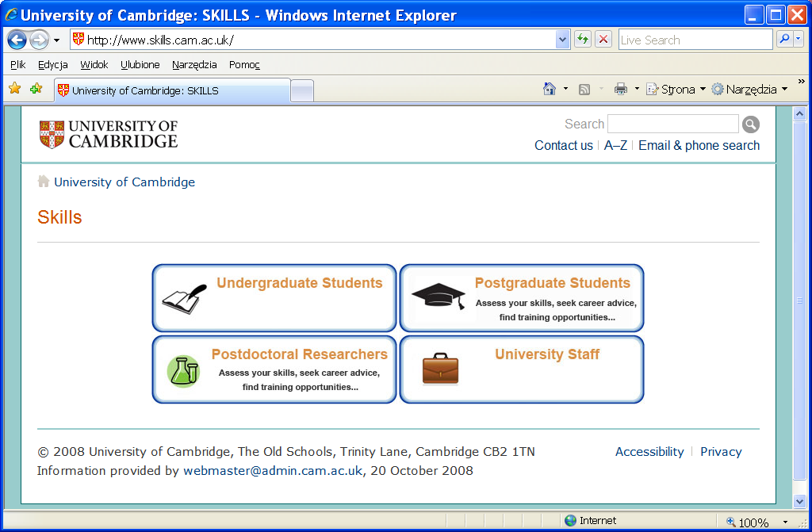Viewport: 812px width, 532px height.
Task: Maximize the Internet Explorer window
Action: 776,15
